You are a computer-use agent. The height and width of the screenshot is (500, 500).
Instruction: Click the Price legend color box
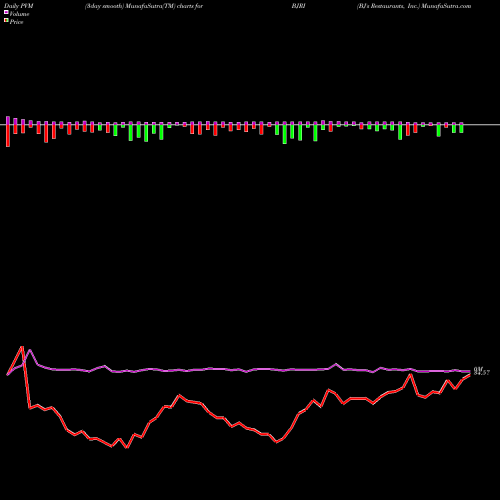(6, 21)
